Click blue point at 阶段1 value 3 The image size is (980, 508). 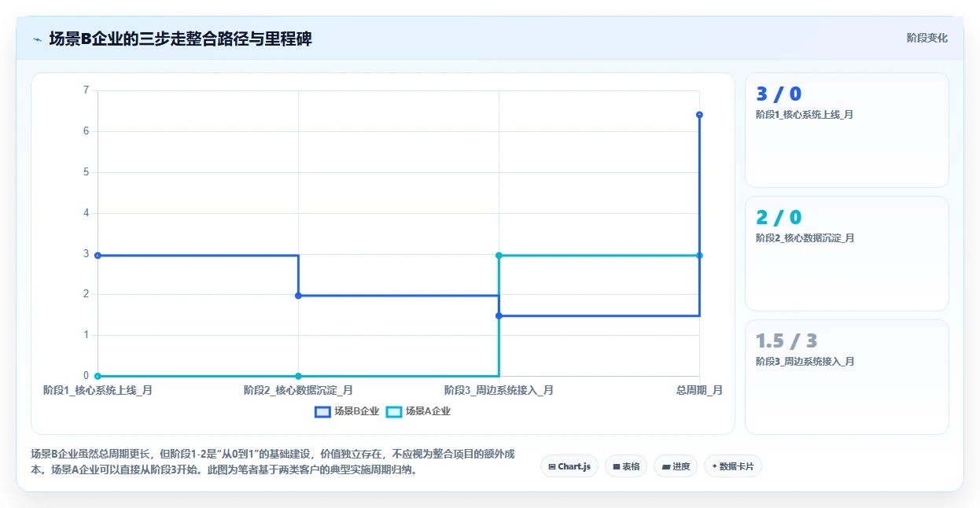(x=98, y=256)
